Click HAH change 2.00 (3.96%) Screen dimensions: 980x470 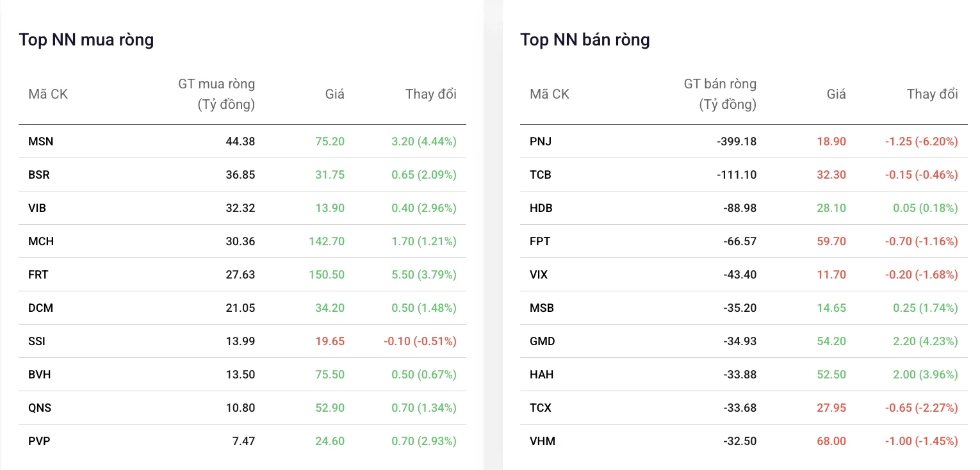926,375
